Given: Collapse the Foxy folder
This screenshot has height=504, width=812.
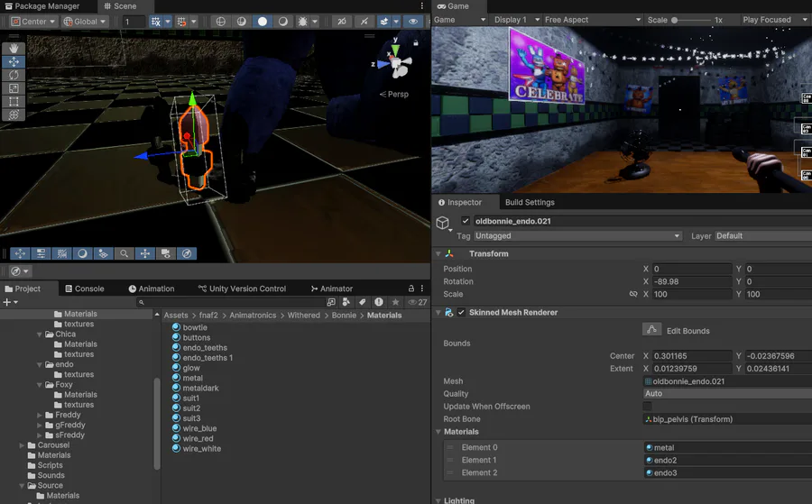Looking at the screenshot, I should pyautogui.click(x=40, y=385).
